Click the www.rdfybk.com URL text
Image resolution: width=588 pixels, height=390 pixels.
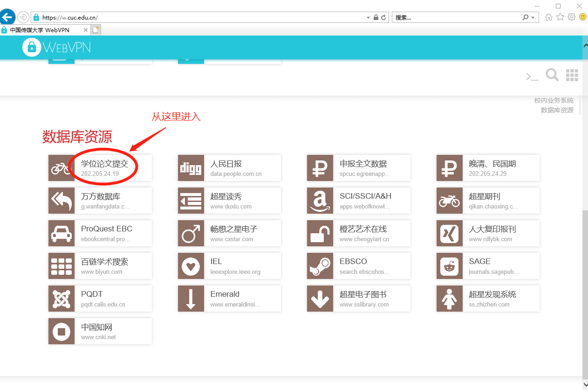pos(490,239)
